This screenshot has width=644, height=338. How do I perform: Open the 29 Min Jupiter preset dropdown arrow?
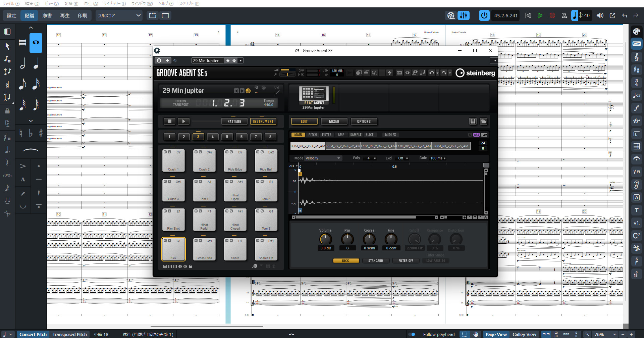241,60
